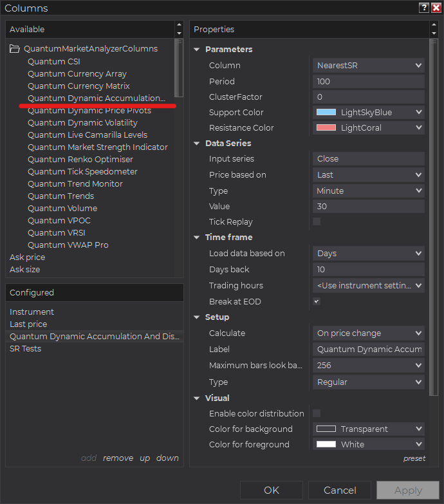This screenshot has height=504, width=444.
Task: Click the Input series Close field
Action: [x=369, y=158]
